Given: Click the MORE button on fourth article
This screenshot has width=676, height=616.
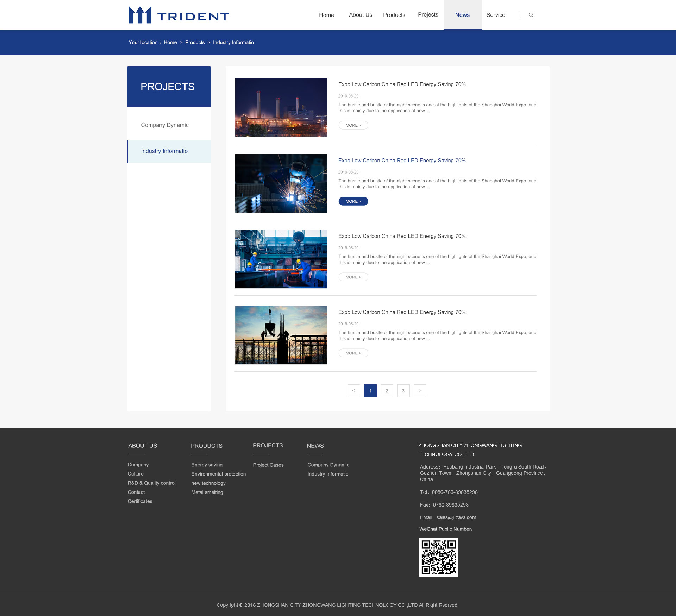Looking at the screenshot, I should tap(353, 353).
